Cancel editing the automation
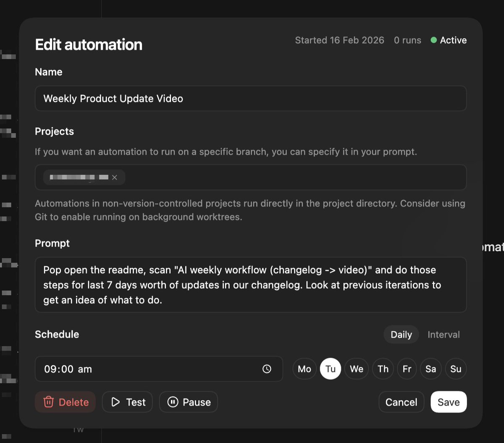 pos(401,402)
